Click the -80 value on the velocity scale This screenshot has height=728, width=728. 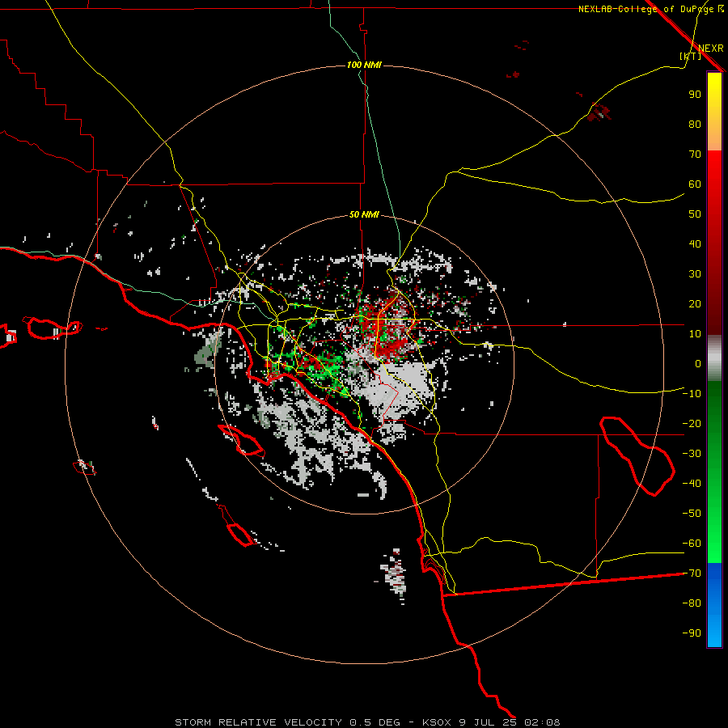pyautogui.click(x=692, y=603)
